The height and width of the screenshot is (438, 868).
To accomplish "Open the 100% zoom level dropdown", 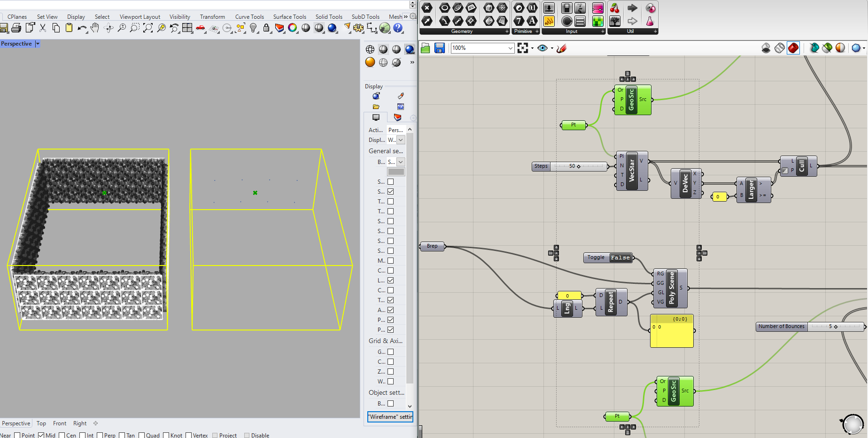I will tap(510, 48).
